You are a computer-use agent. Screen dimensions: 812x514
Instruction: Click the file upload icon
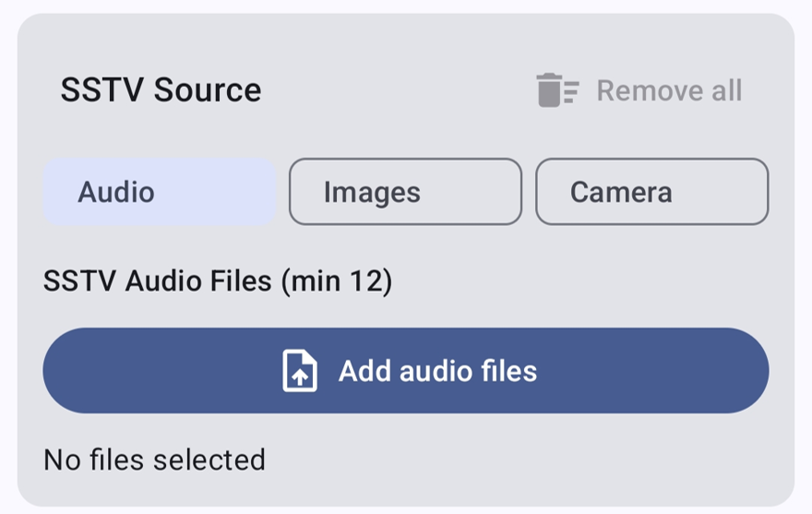click(300, 371)
